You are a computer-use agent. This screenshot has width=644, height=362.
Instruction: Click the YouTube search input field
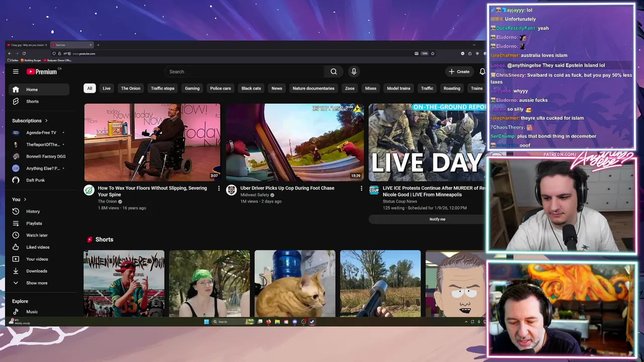pyautogui.click(x=244, y=71)
